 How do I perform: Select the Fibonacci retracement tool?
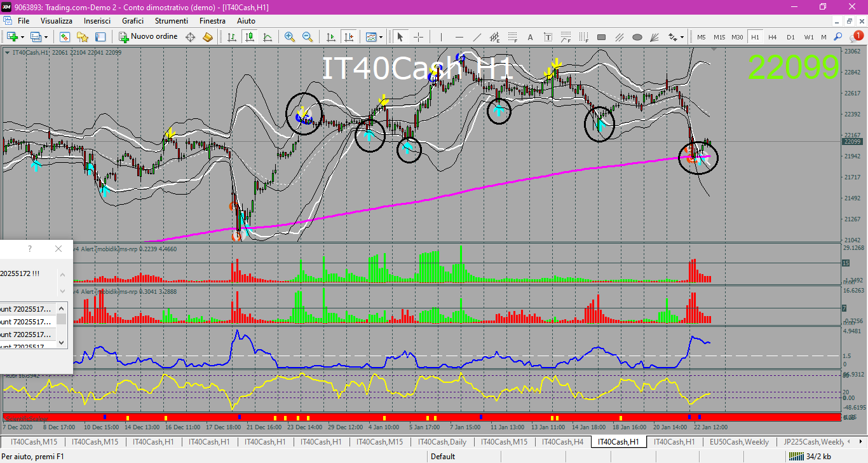click(x=512, y=37)
